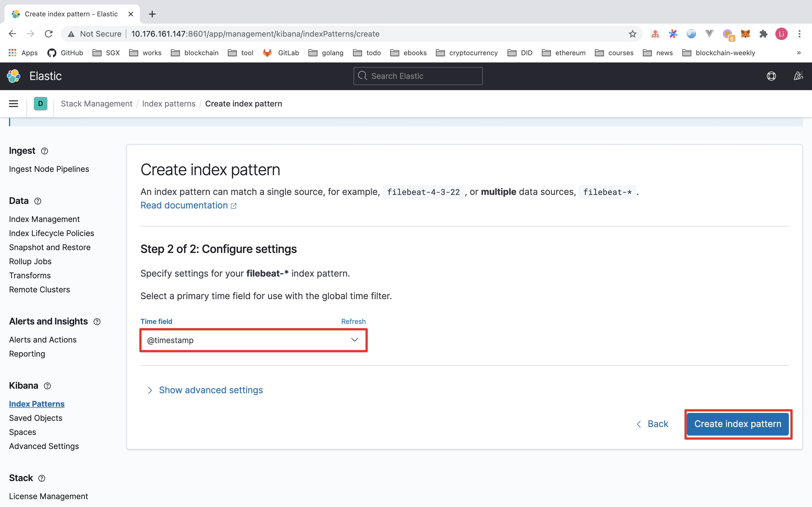Open Index Patterns menu item
Viewport: 812px width, 507px height.
pos(36,404)
